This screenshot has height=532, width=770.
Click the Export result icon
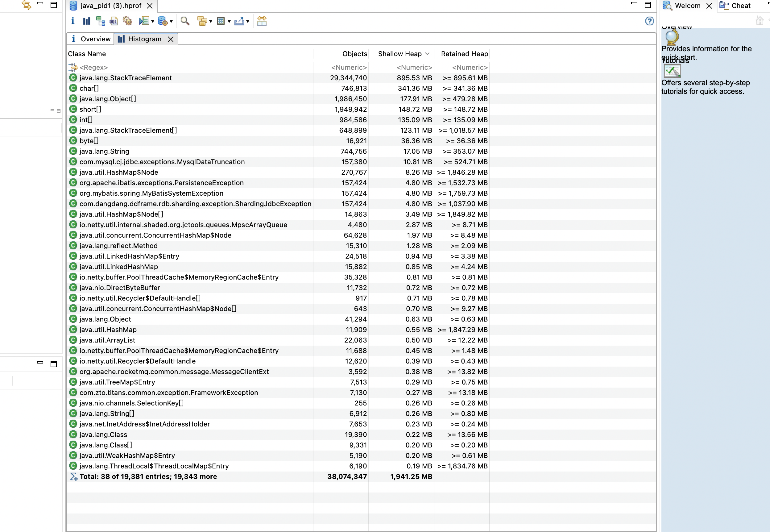coord(239,21)
